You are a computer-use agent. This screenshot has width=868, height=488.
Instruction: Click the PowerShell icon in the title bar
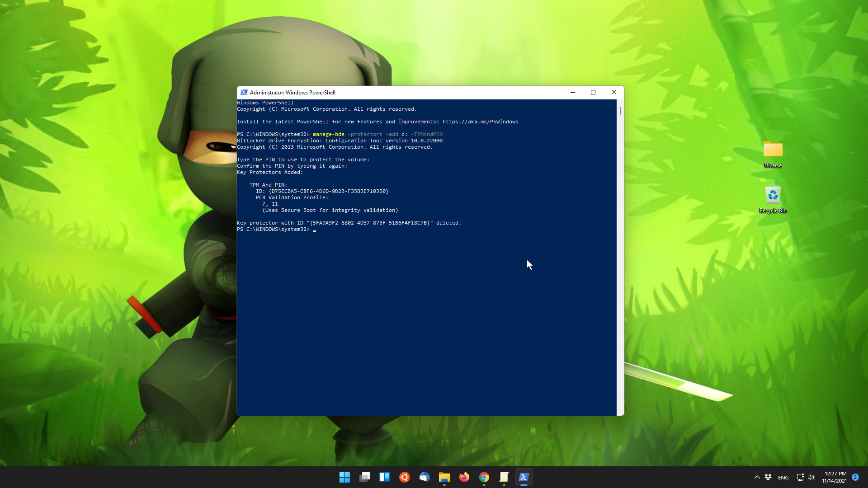[x=244, y=92]
